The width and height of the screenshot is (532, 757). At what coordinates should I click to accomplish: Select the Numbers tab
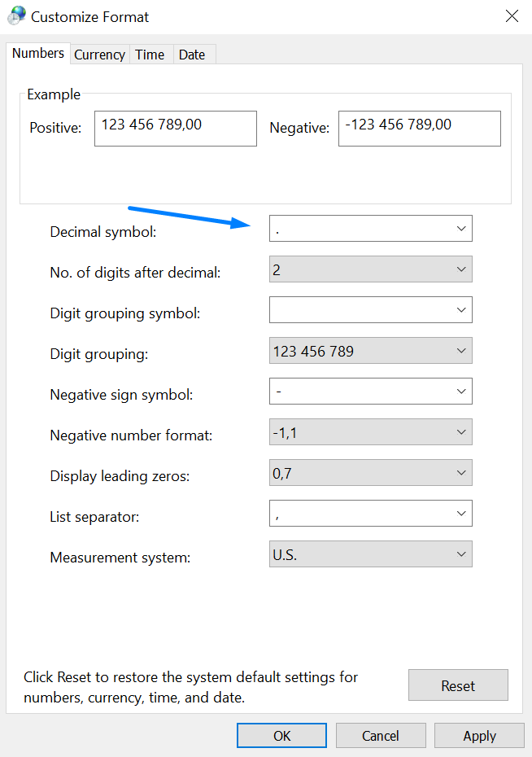click(38, 53)
